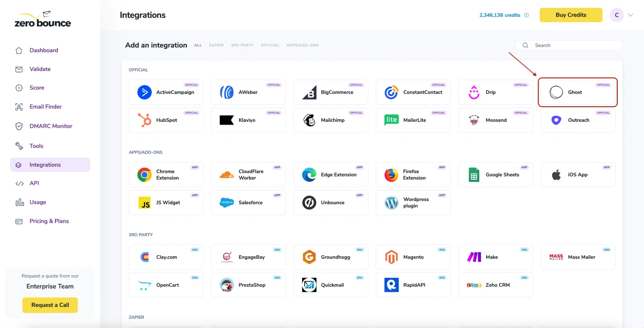Expand the C profile avatar menu
Screen dimensions: 644x328
[x=616, y=15]
